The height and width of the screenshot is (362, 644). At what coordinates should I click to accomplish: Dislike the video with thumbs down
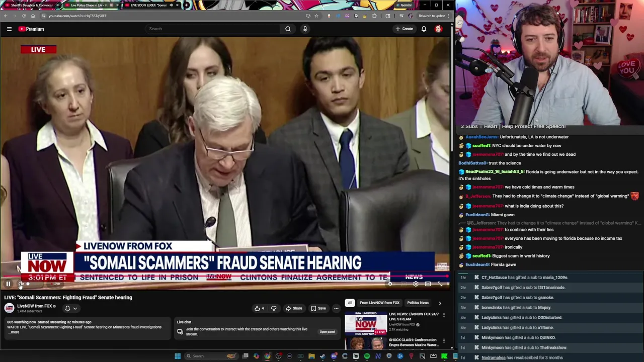coord(274,308)
